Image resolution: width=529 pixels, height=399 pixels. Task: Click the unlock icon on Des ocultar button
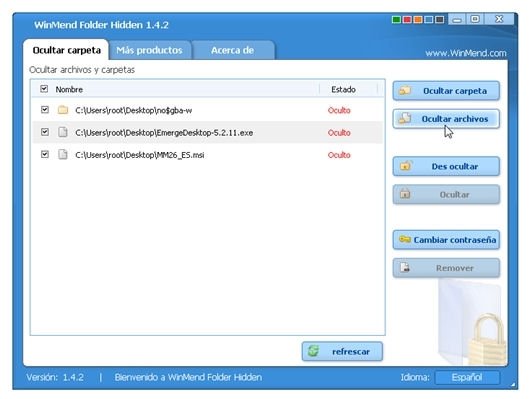(405, 166)
